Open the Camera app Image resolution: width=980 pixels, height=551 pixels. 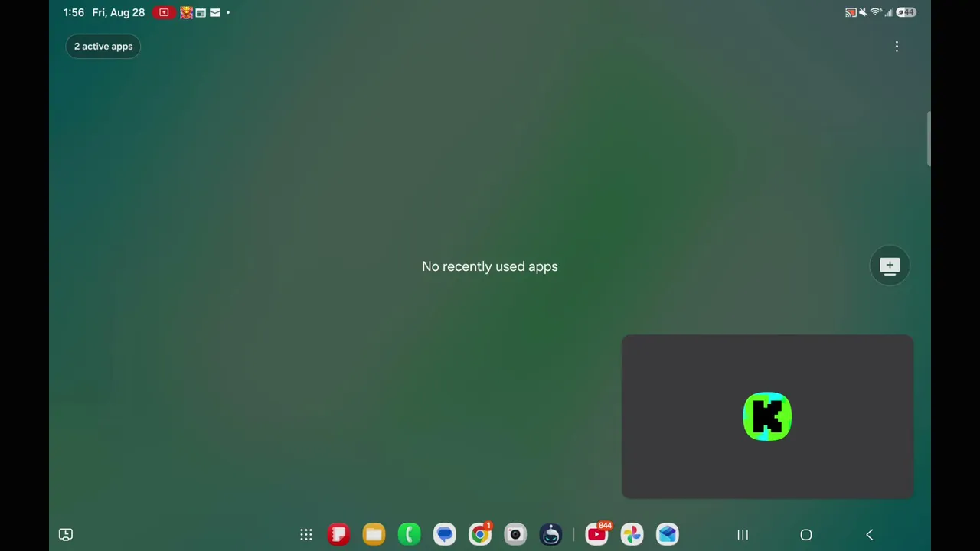click(515, 534)
